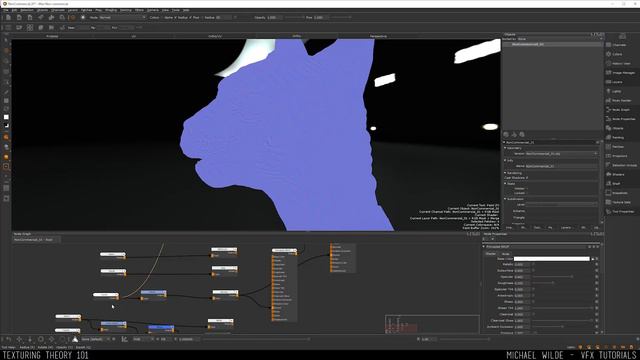Switch to the UV viewport tab
The width and height of the screenshot is (640, 360).
[133, 36]
